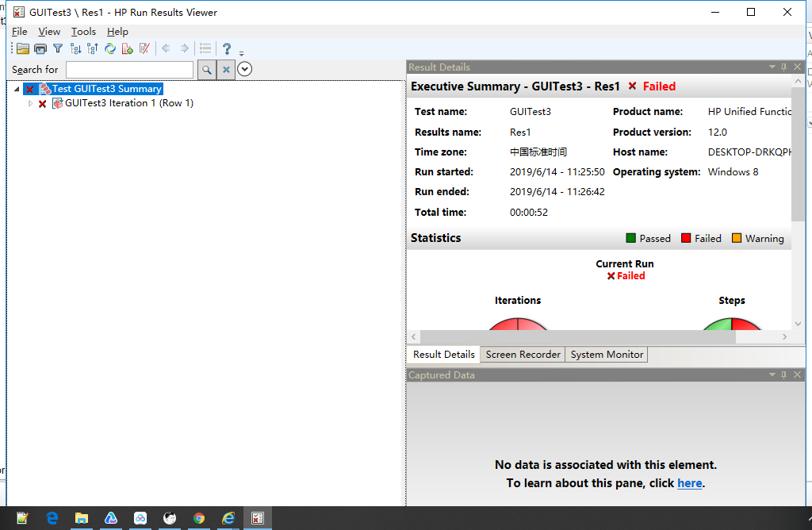The width and height of the screenshot is (812, 530).
Task: Click the back arrow in toolbar
Action: [x=167, y=48]
